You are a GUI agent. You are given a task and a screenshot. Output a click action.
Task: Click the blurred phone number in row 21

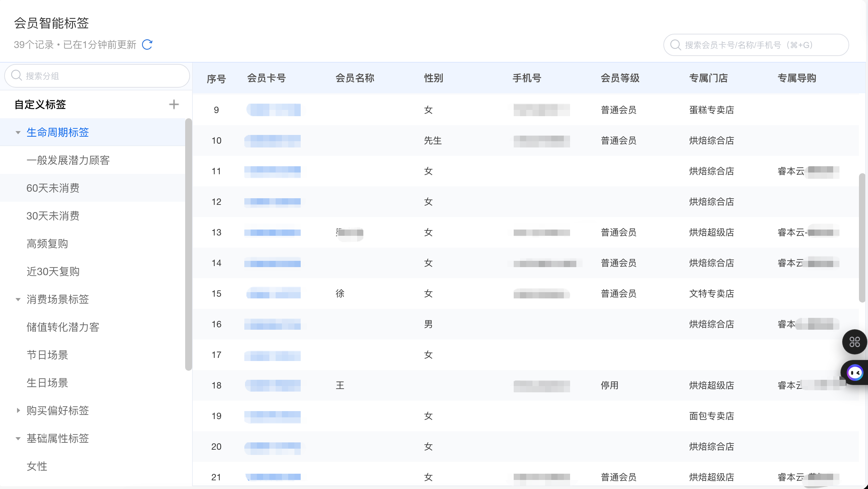542,477
